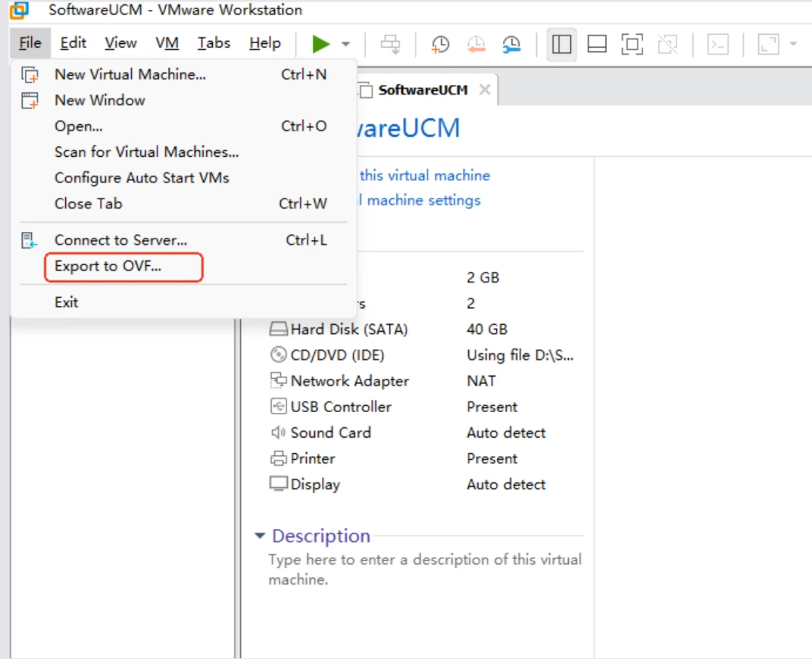The width and height of the screenshot is (812, 659).
Task: Click the New Virtual Machine menu icon
Action: tap(30, 75)
